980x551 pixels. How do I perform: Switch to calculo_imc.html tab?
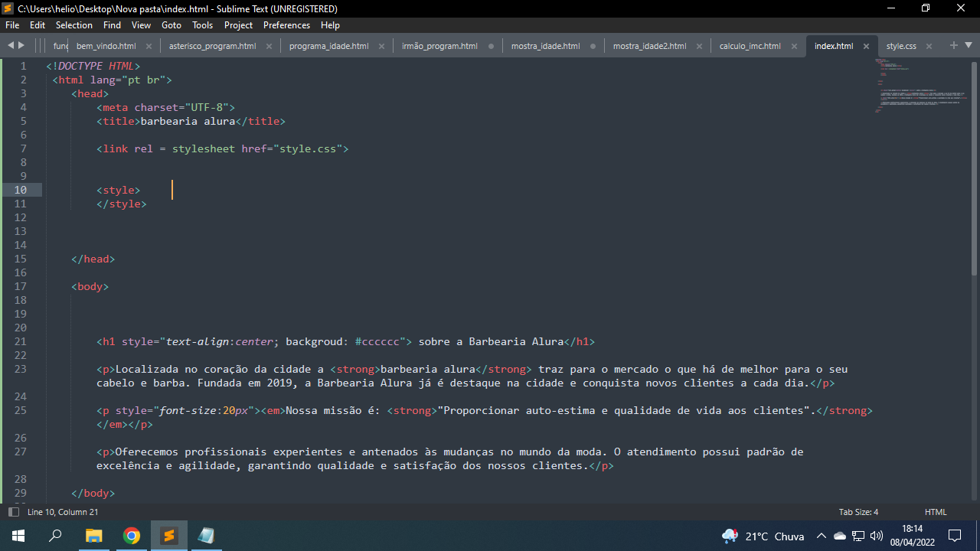click(750, 46)
